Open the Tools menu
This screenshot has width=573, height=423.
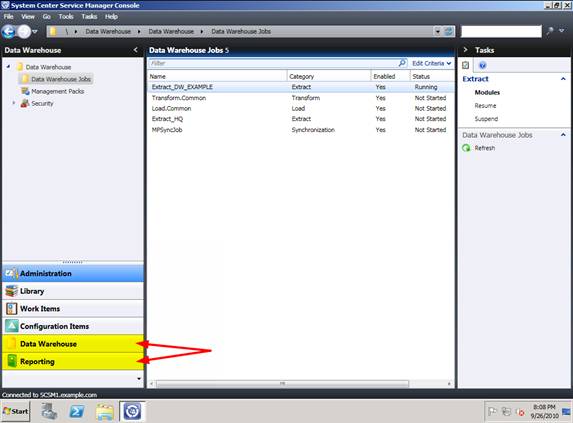[x=66, y=16]
